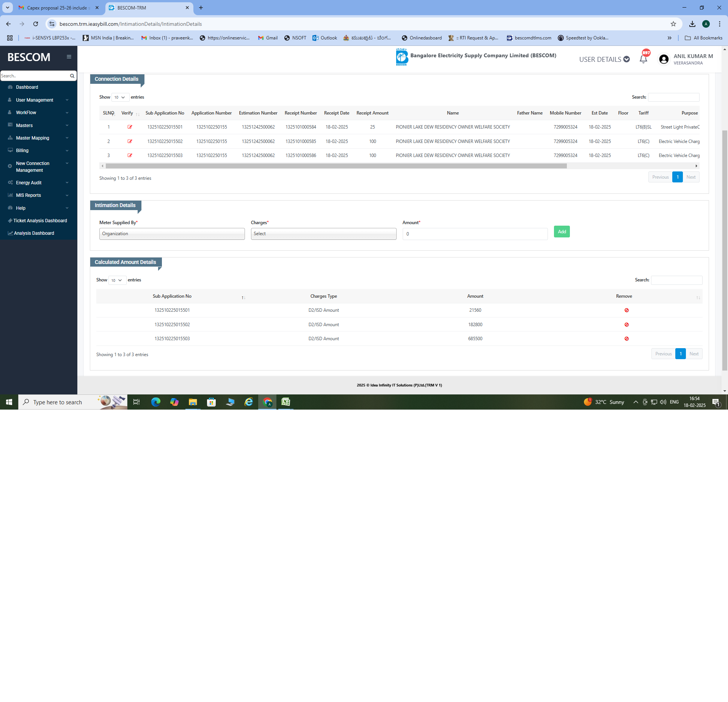
Task: Expand the Master Mapping menu
Action: tap(38, 138)
